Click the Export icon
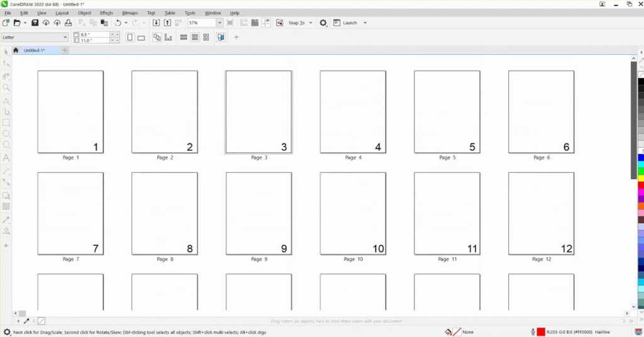The width and height of the screenshot is (644, 337). point(167,23)
